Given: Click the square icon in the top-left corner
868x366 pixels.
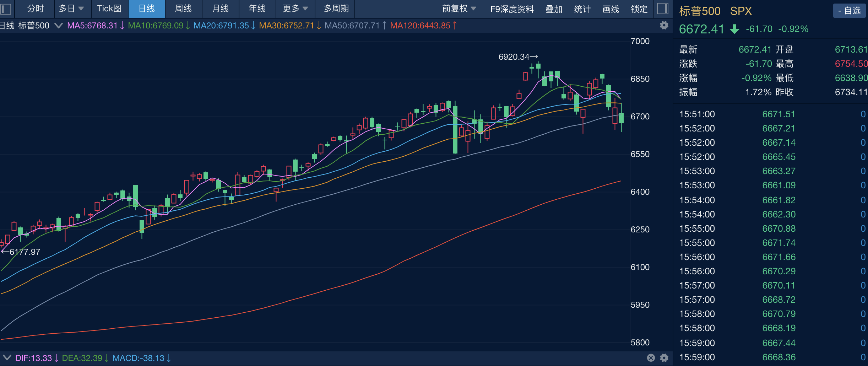Looking at the screenshot, I should 5,9.
